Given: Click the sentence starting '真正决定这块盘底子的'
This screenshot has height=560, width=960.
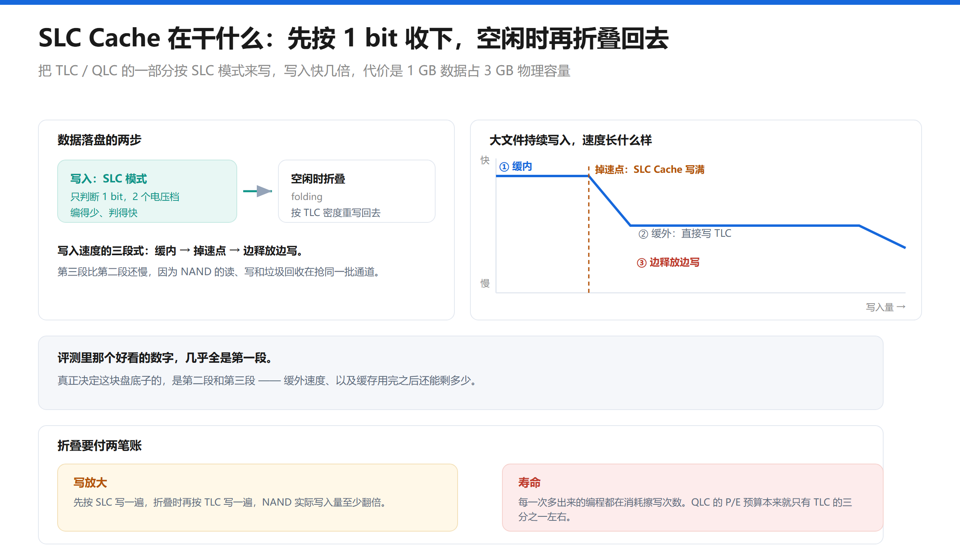Looking at the screenshot, I should (x=267, y=380).
